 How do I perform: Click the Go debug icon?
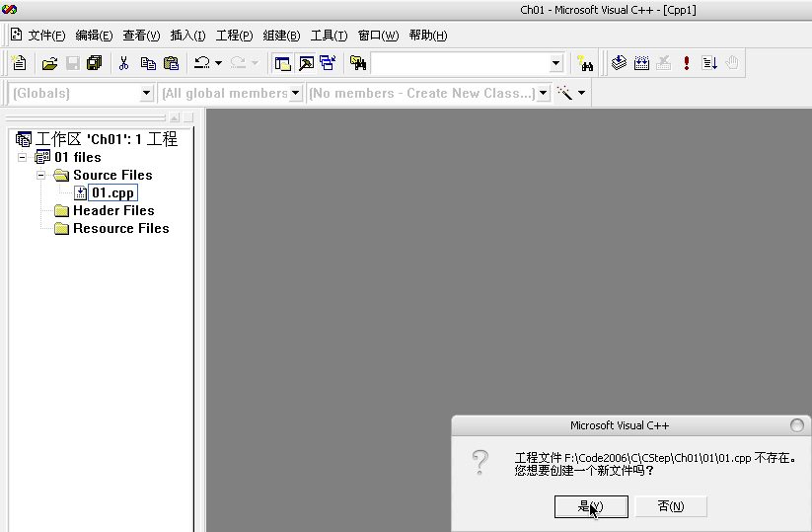(709, 63)
